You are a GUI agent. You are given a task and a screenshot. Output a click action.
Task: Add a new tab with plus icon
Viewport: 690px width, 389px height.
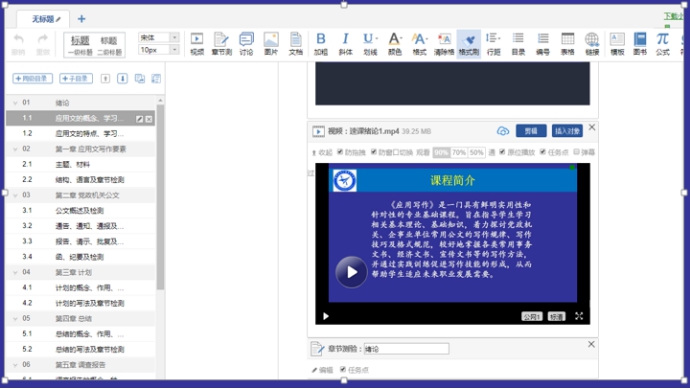click(x=81, y=19)
